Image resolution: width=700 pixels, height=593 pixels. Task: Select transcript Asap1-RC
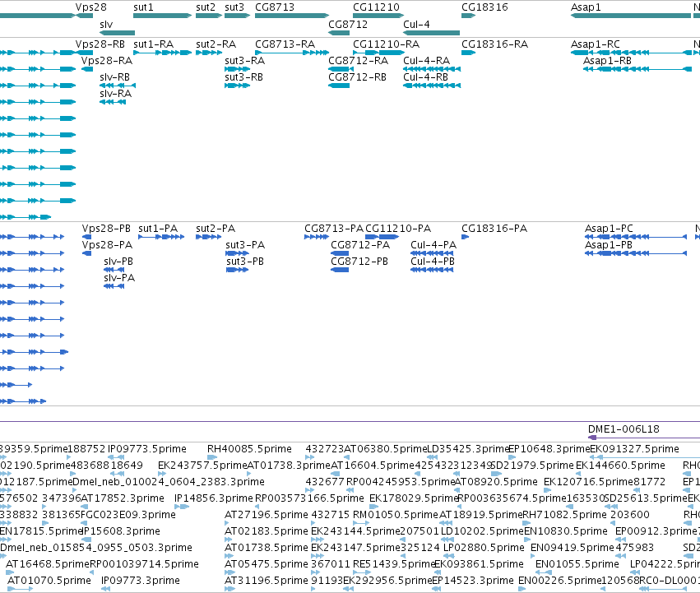(x=595, y=44)
